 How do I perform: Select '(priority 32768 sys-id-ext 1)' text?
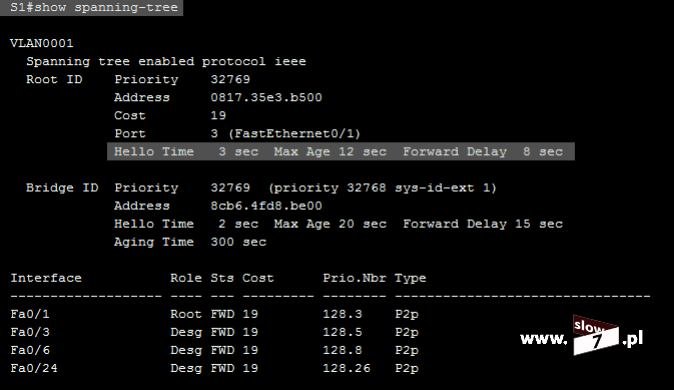(383, 188)
